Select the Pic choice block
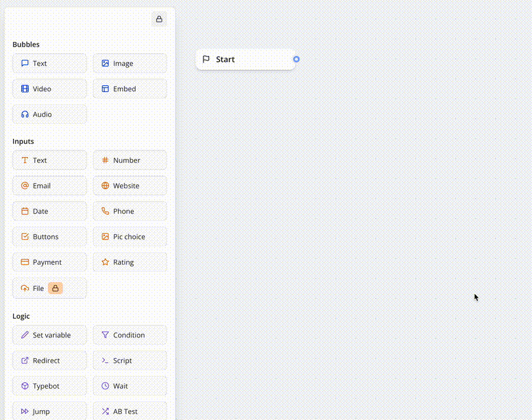The image size is (532, 420). (130, 237)
